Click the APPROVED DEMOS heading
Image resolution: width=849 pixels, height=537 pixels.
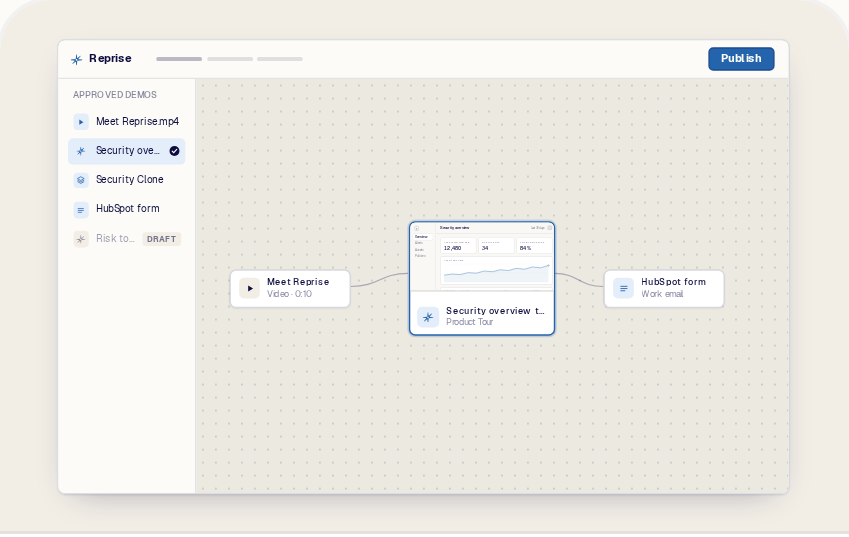[115, 95]
